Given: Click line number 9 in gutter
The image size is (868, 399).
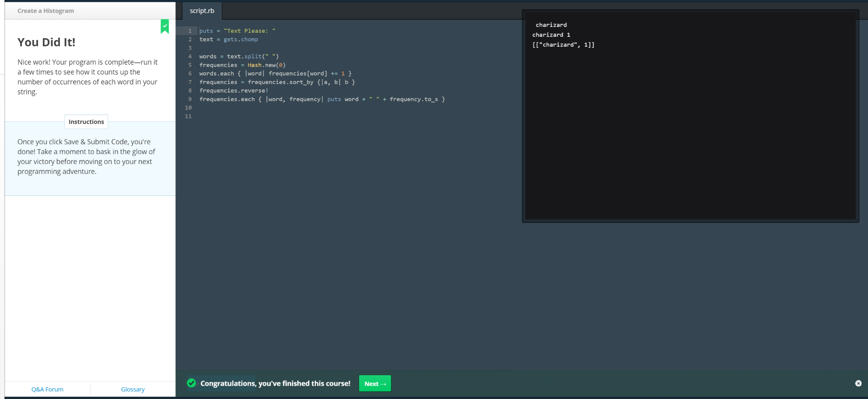Looking at the screenshot, I should pyautogui.click(x=190, y=99).
